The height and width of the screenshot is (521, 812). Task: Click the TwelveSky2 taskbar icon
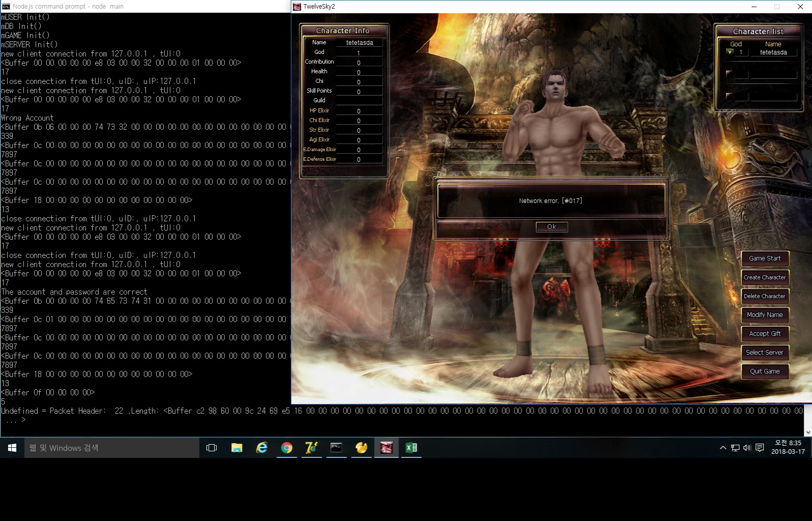pos(386,448)
